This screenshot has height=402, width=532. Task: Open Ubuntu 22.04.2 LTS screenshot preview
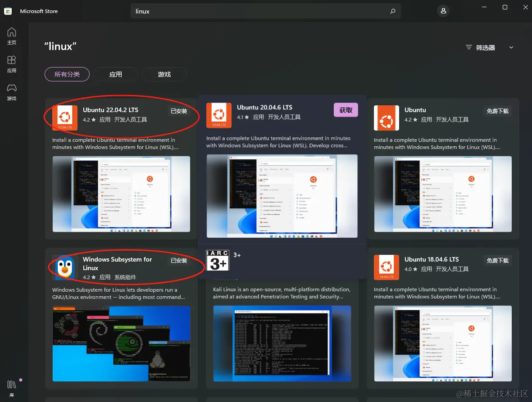click(121, 194)
